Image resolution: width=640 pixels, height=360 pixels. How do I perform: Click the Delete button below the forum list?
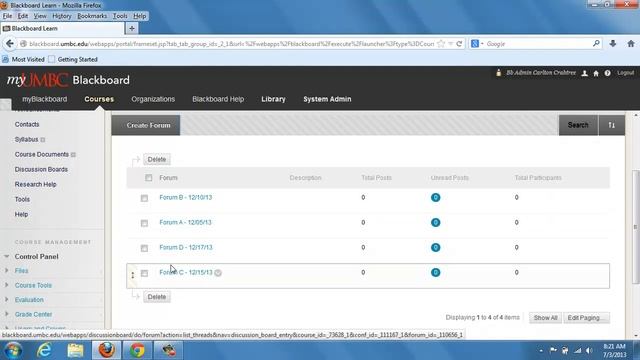157,297
